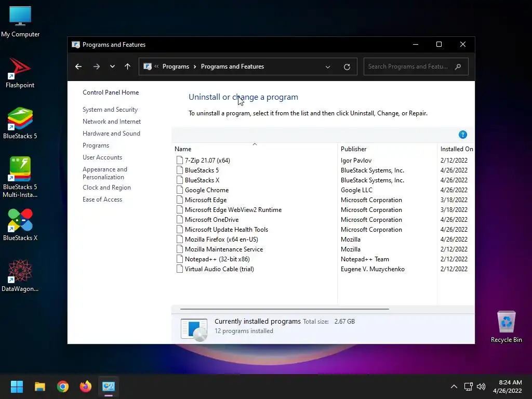Click the Currently installed programs disc icon

pyautogui.click(x=194, y=329)
